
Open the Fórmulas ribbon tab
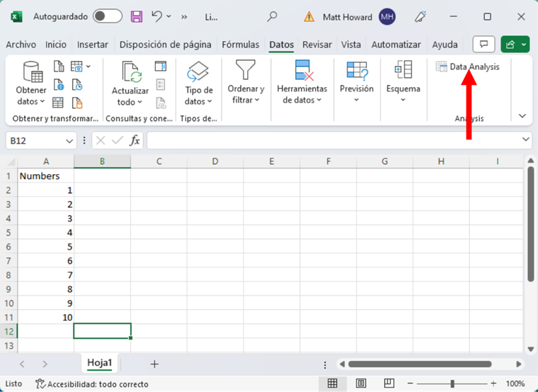click(x=241, y=44)
